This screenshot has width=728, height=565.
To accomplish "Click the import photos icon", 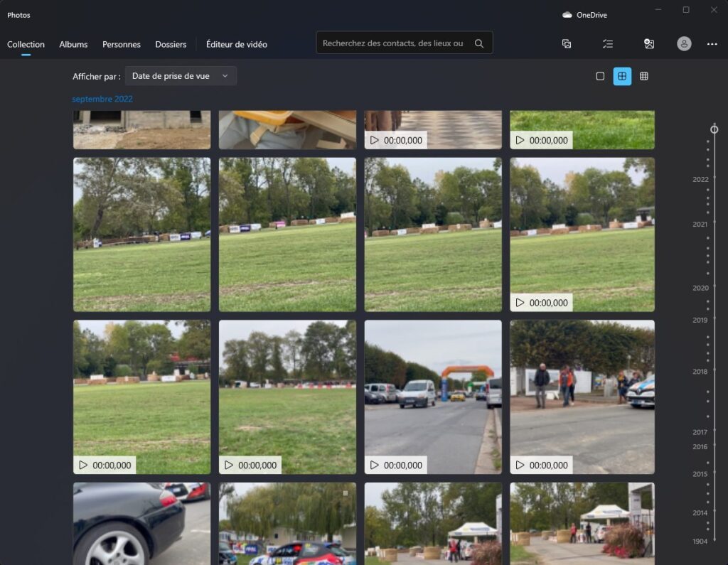I will point(567,43).
